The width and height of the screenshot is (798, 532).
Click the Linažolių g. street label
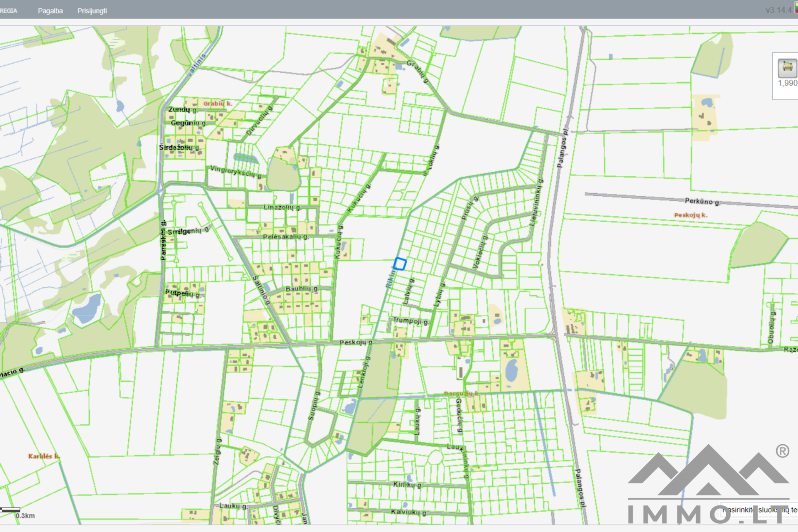point(282,207)
